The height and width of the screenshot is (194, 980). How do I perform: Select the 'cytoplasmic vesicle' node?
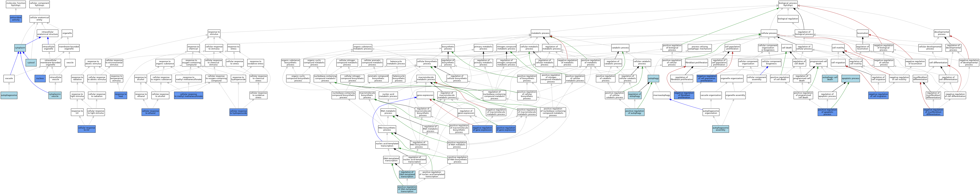point(55,95)
